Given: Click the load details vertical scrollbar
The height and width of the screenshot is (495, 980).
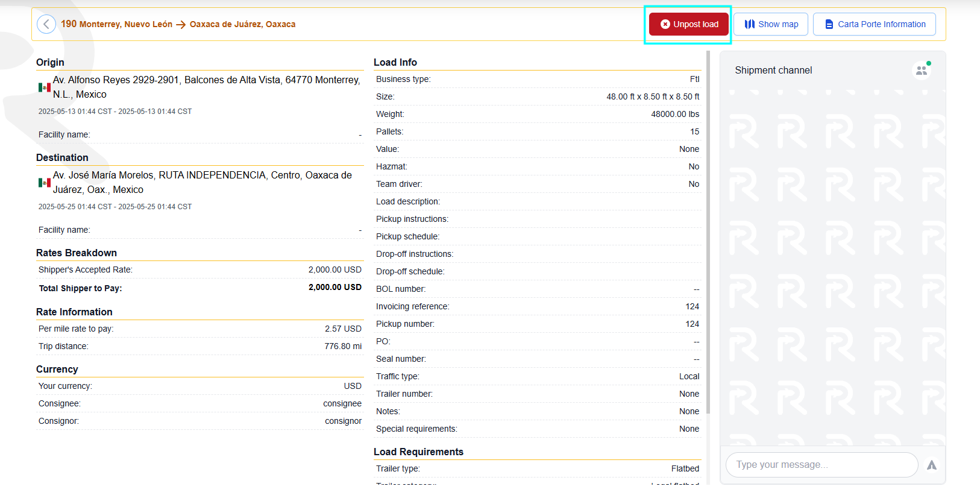Looking at the screenshot, I should (x=708, y=232).
